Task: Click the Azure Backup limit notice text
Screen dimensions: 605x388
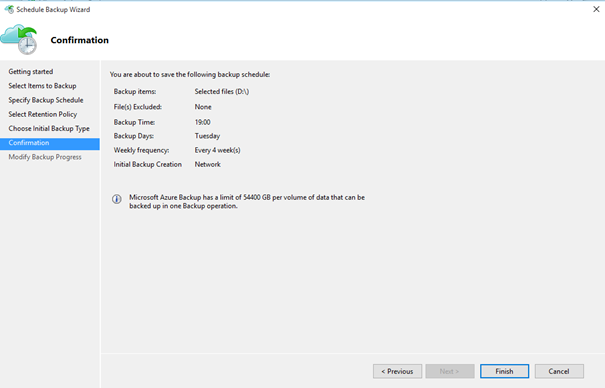Action: coord(247,201)
